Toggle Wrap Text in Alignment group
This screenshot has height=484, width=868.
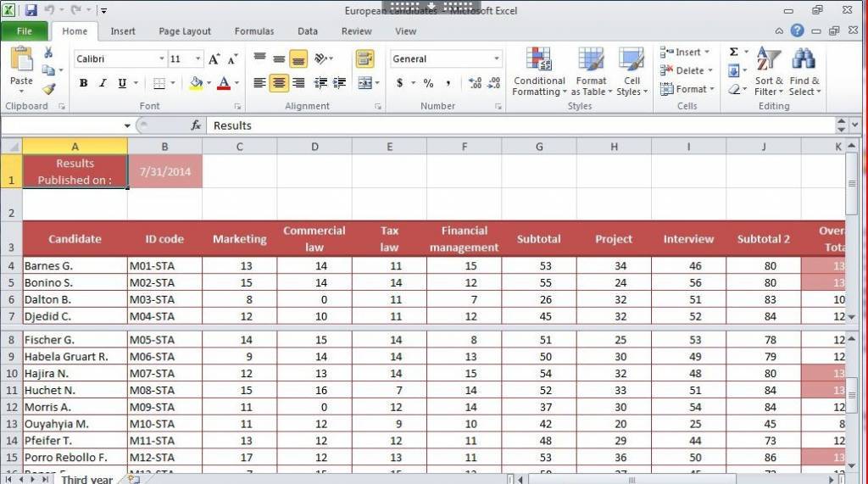coord(364,59)
